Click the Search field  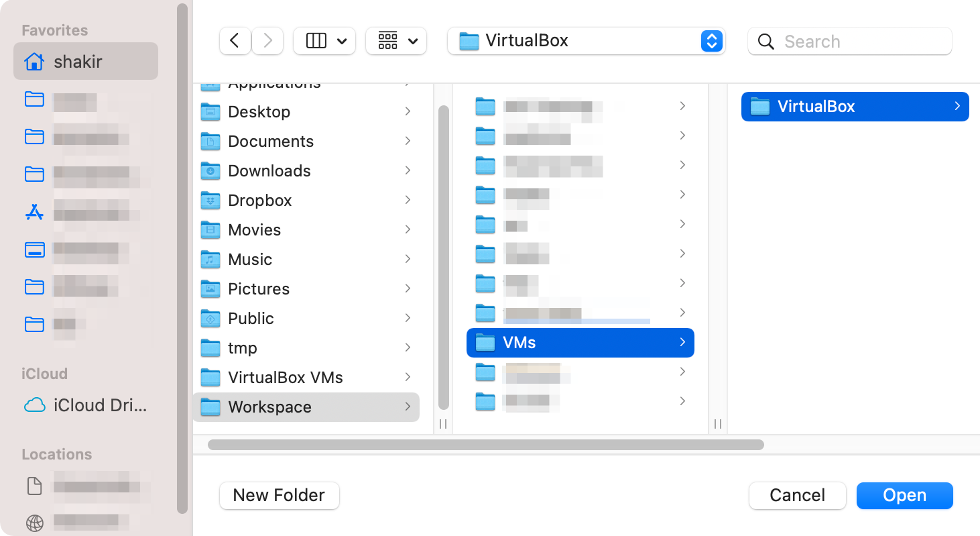point(850,41)
